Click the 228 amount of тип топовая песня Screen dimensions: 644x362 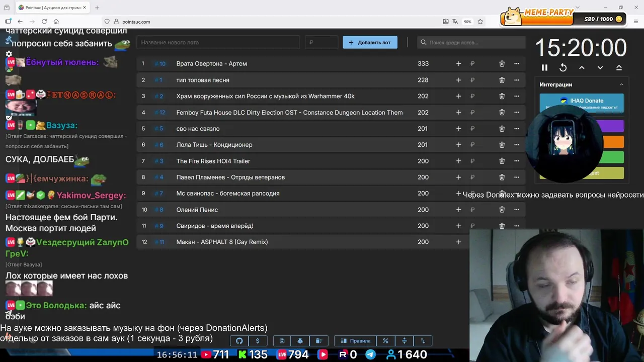(x=423, y=80)
